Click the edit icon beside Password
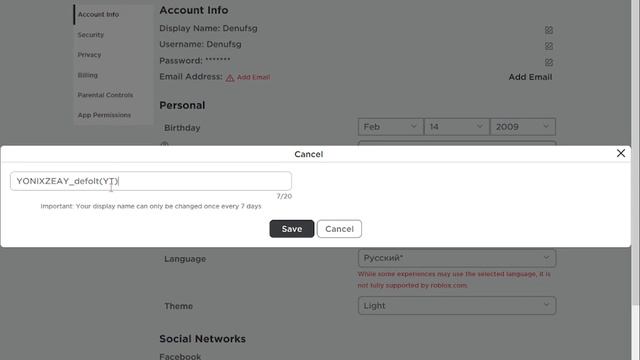The height and width of the screenshot is (360, 640). 549,62
